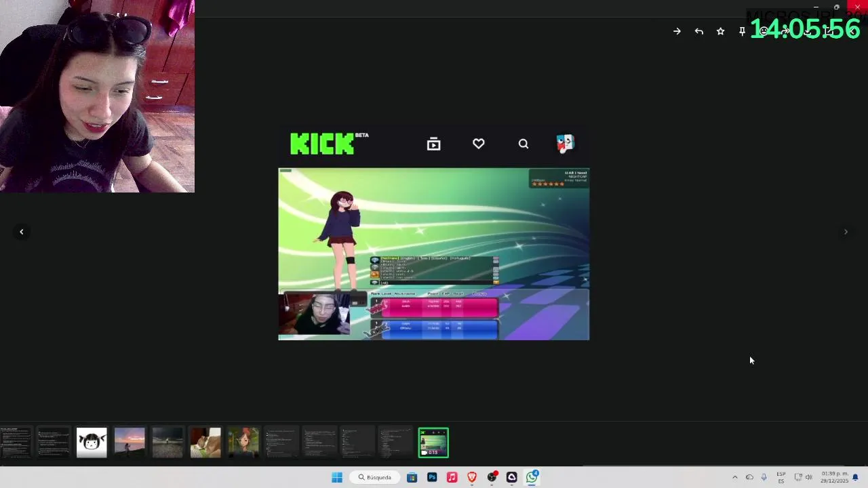Open emoji reaction smiley icon
The height and width of the screenshot is (488, 868).
tap(764, 31)
